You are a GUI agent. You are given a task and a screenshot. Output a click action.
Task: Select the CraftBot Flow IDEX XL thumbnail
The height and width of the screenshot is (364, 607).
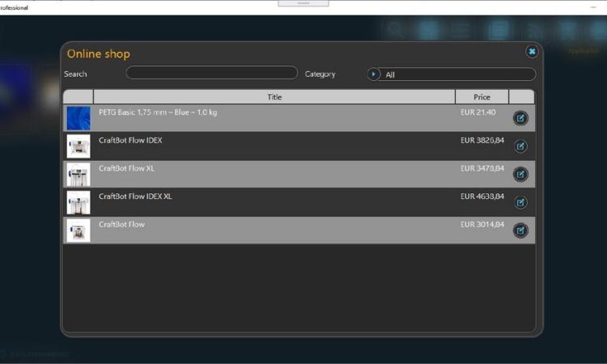coord(79,202)
